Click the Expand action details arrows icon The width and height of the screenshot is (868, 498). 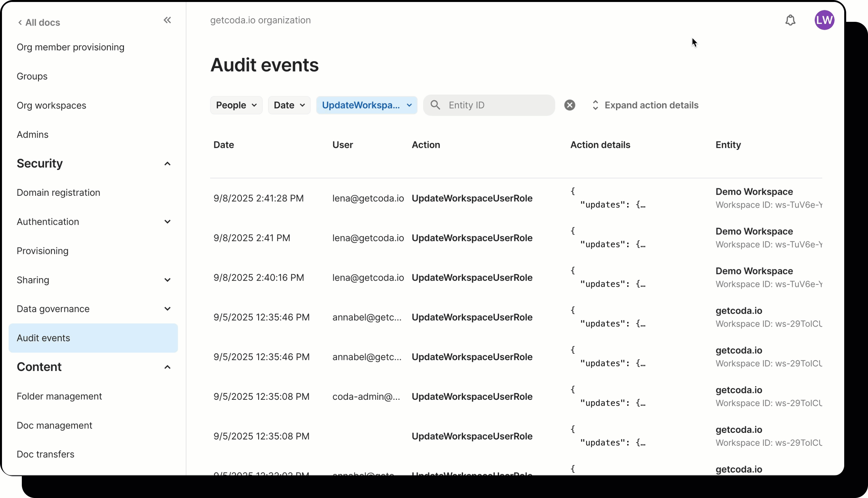tap(595, 105)
